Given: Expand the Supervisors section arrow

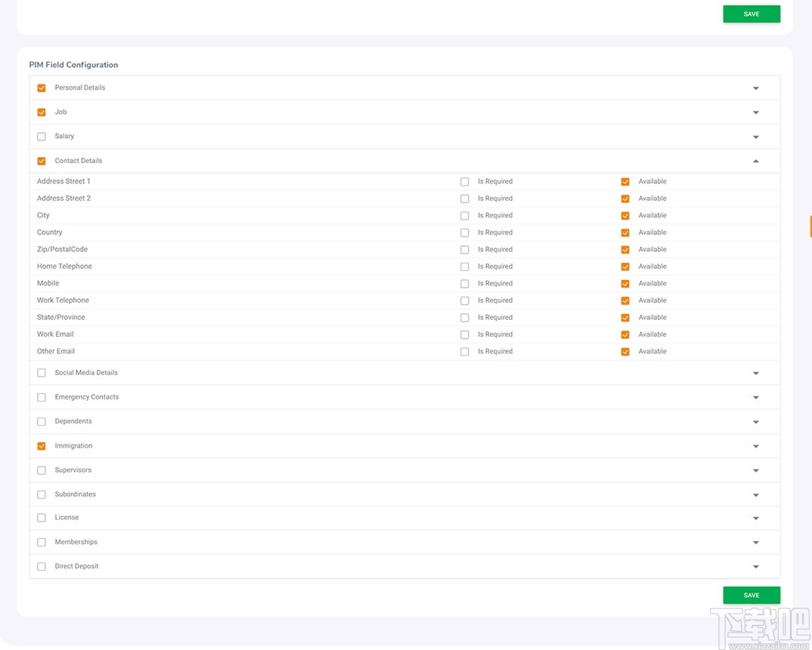Looking at the screenshot, I should (755, 471).
